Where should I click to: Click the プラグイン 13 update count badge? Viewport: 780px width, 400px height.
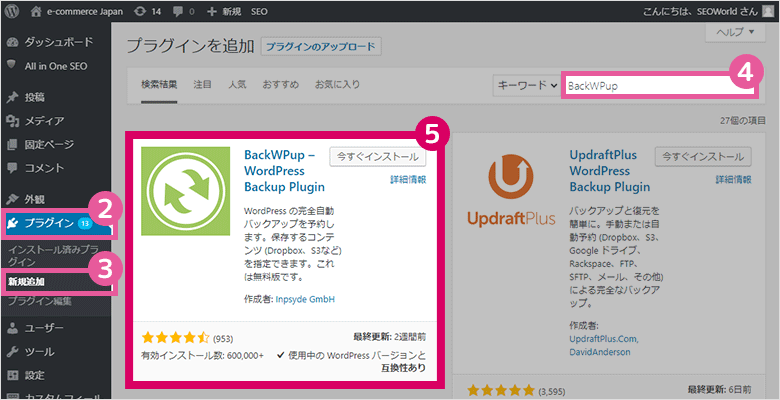tap(85, 223)
